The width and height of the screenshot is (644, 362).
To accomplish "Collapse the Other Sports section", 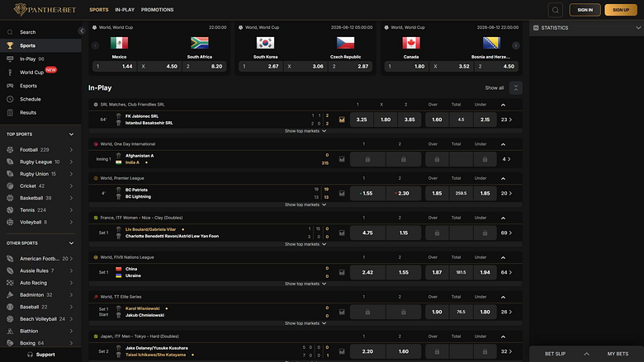I will click(x=72, y=243).
